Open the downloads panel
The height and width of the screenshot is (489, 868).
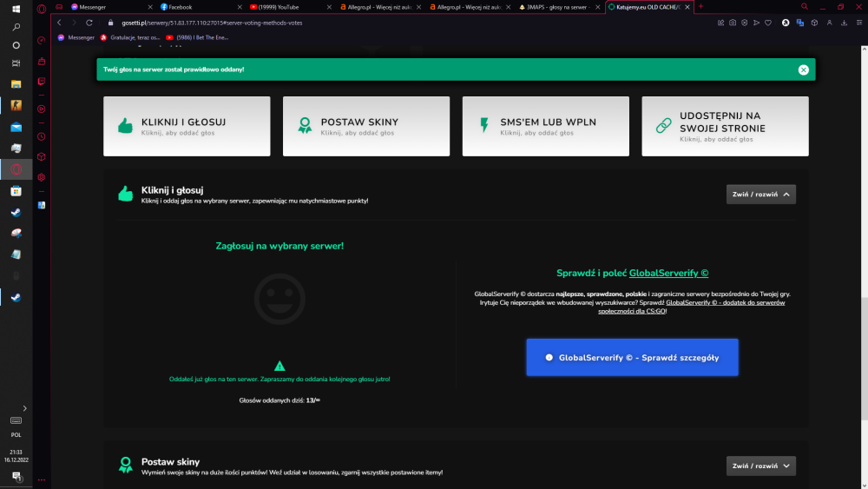click(845, 23)
